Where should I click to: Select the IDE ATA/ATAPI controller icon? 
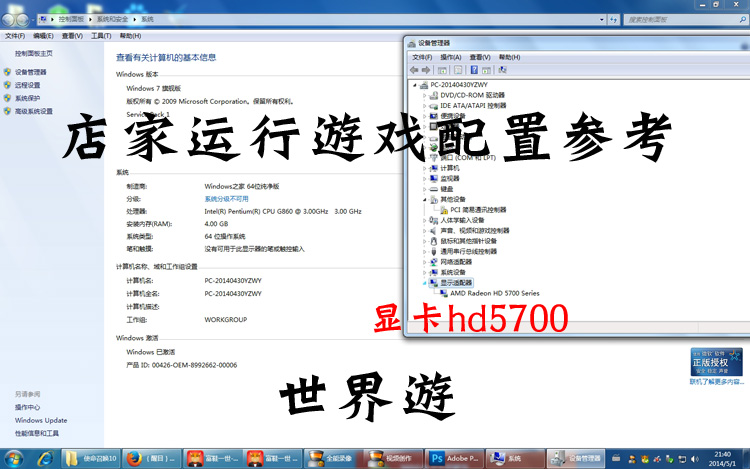coord(434,106)
